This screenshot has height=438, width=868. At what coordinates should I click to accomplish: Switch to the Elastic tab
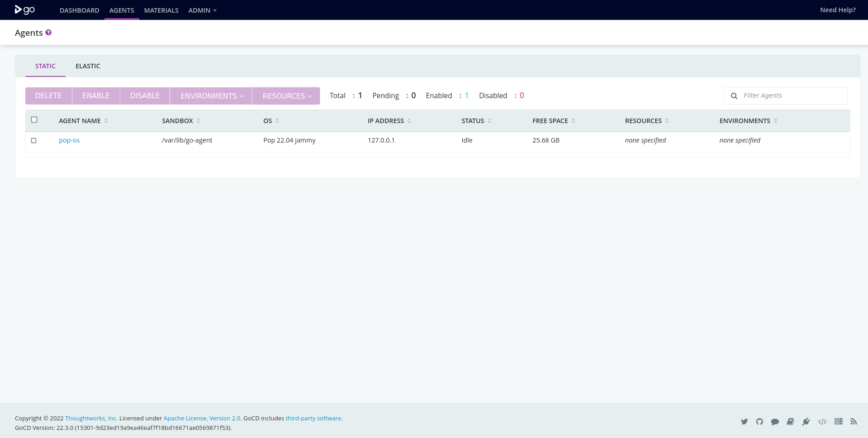click(x=88, y=66)
